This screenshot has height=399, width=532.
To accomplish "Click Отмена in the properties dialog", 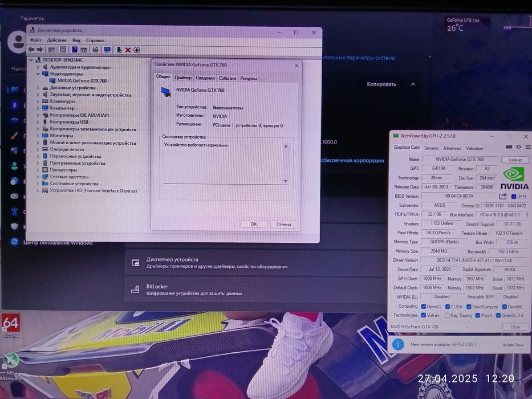I will pyautogui.click(x=283, y=224).
